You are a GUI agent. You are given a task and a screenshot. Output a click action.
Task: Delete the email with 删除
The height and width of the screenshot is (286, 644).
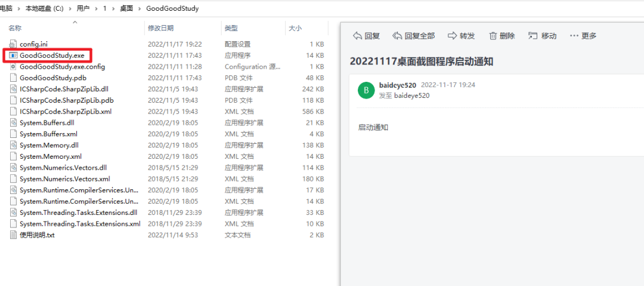[x=502, y=36]
